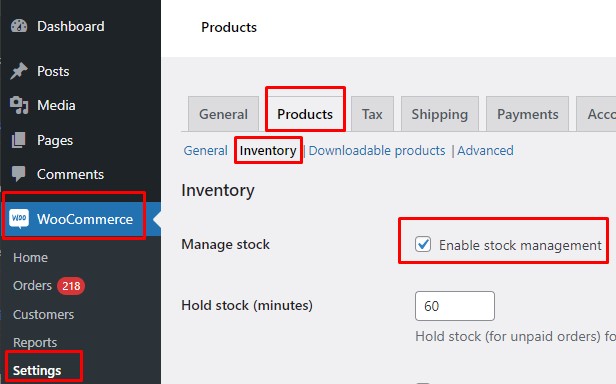Switch to the Tax tab
The width and height of the screenshot is (616, 384).
point(372,114)
